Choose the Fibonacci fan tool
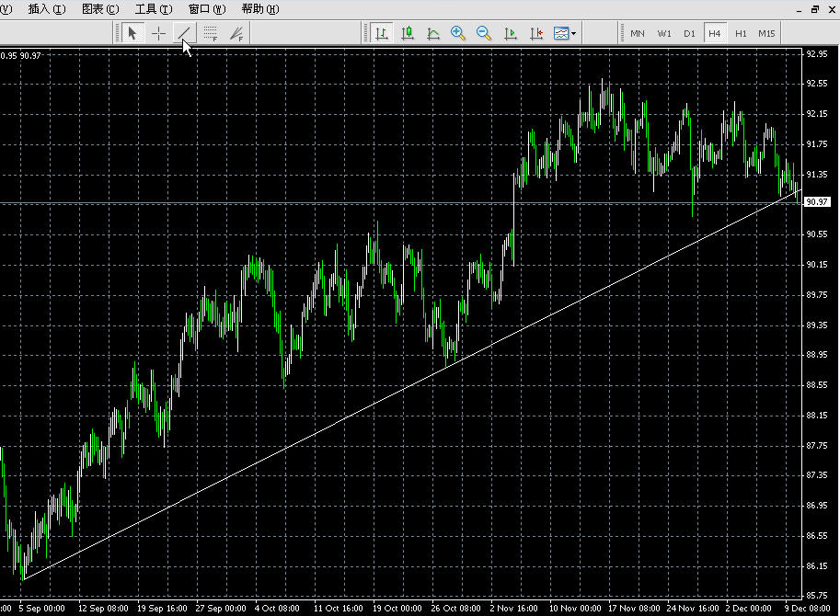The width and height of the screenshot is (840, 616). (236, 33)
